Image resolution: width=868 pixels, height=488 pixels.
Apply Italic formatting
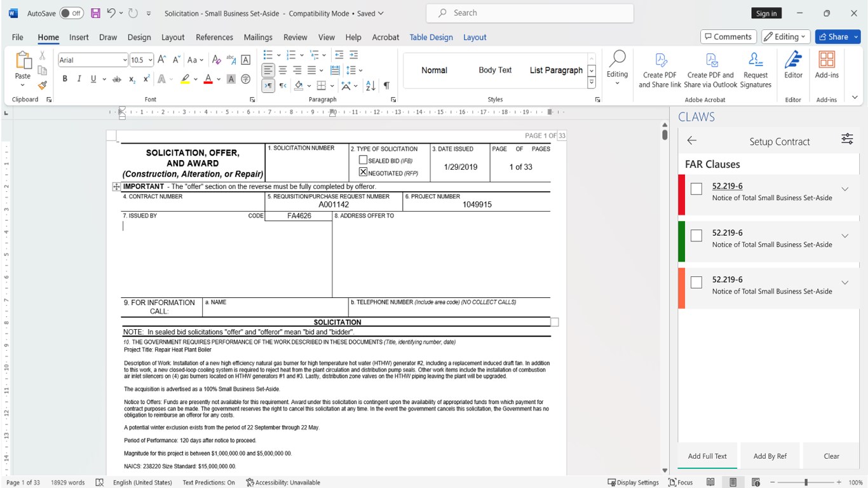point(79,79)
